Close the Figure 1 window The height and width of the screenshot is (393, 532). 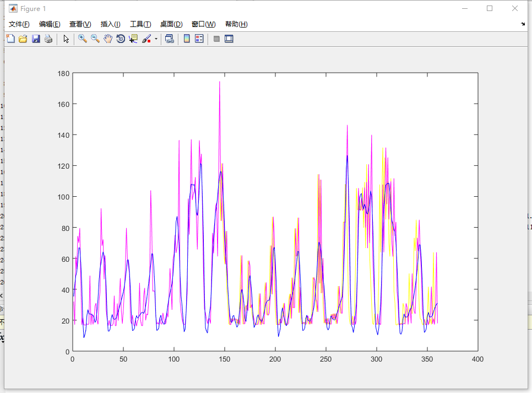(x=515, y=8)
